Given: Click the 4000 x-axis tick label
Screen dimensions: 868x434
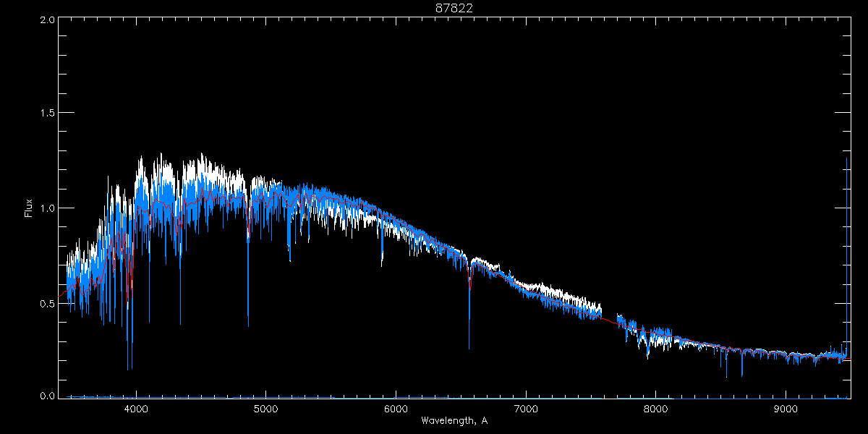Looking at the screenshot, I should (135, 409).
